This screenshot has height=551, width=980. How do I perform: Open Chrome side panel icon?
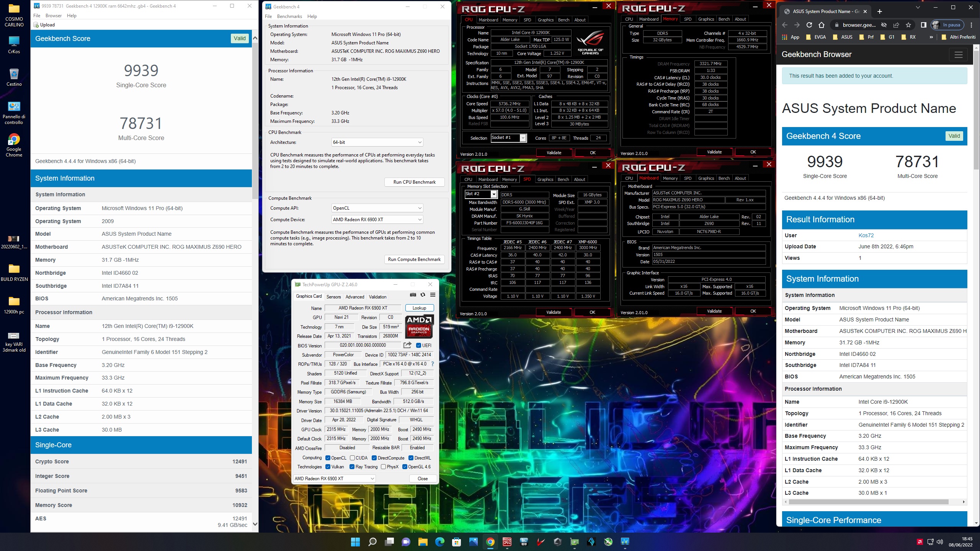coord(924,25)
